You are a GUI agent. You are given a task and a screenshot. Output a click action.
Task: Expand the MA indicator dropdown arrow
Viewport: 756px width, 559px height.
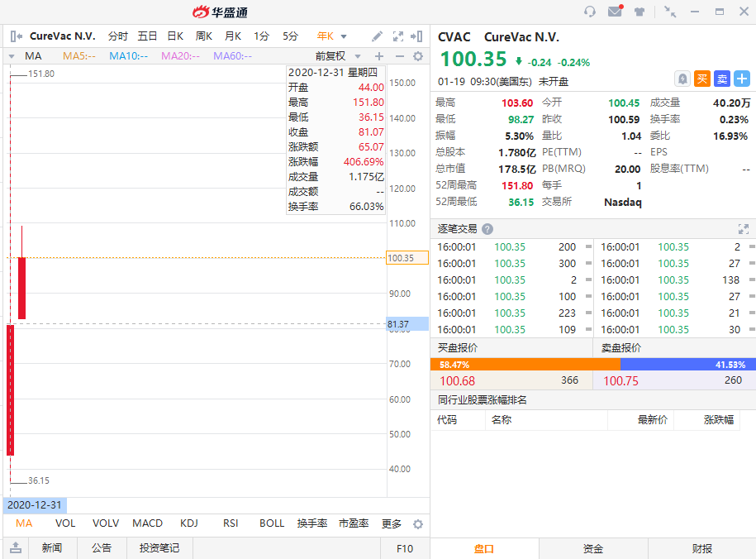[12, 56]
